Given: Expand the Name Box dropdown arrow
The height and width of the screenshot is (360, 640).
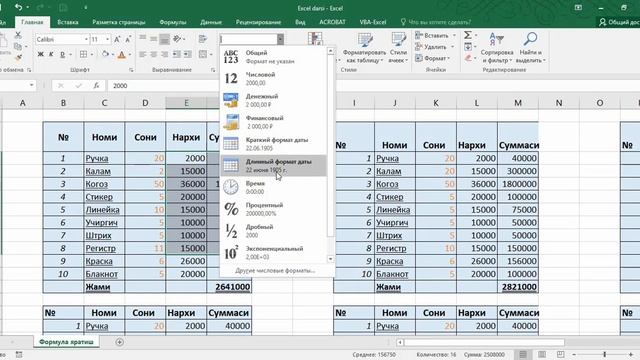Looking at the screenshot, I should (31, 85).
